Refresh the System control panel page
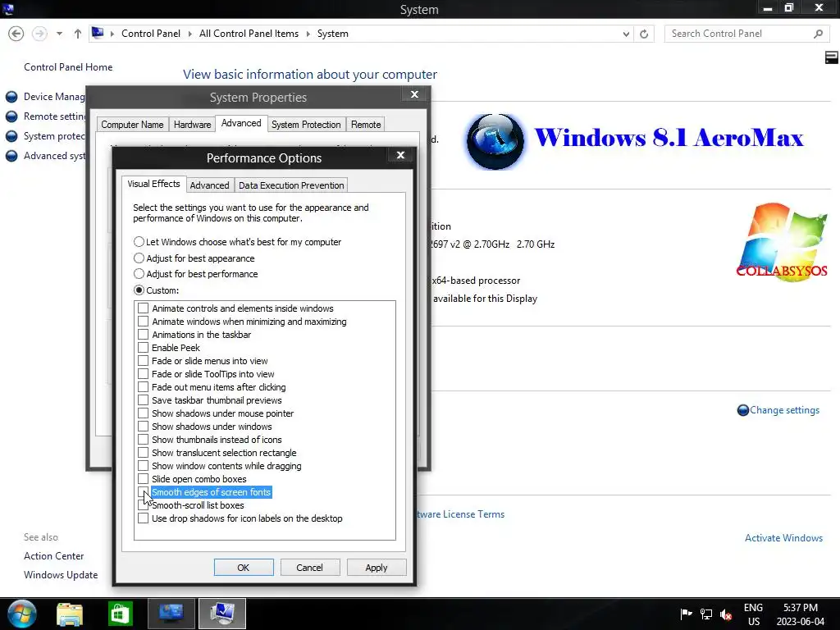840x630 pixels. point(644,34)
